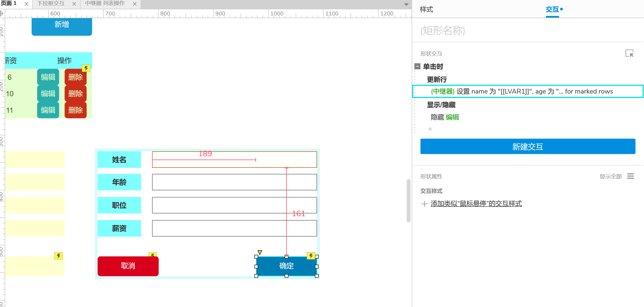Image resolution: width=644 pixels, height=307 pixels.
Task: Click 显示全部 in shape properties
Action: point(610,176)
